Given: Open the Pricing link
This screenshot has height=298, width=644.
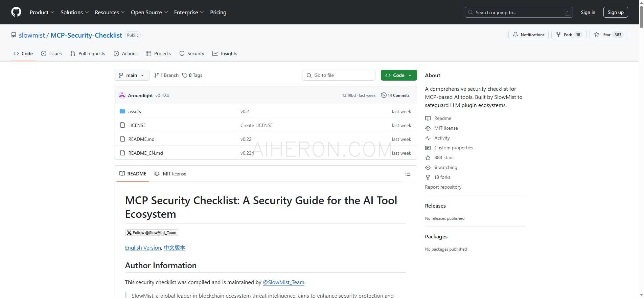Looking at the screenshot, I should [x=218, y=12].
